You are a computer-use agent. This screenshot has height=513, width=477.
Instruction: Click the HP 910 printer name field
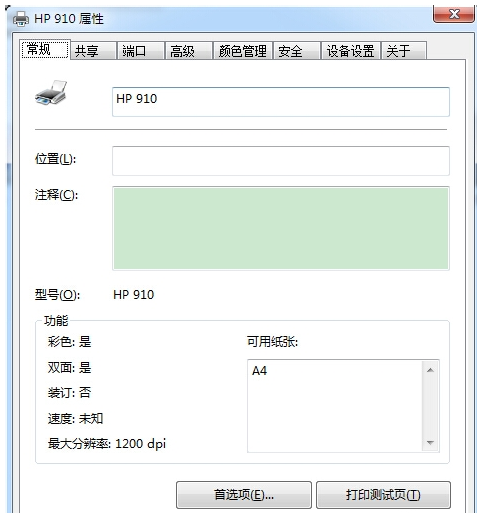point(281,102)
